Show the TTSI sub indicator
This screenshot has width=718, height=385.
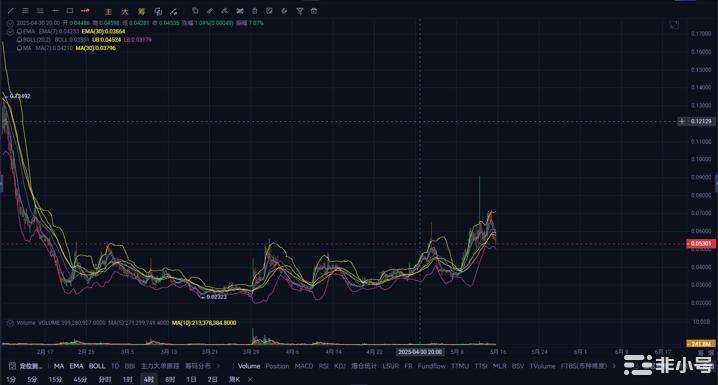tap(481, 366)
